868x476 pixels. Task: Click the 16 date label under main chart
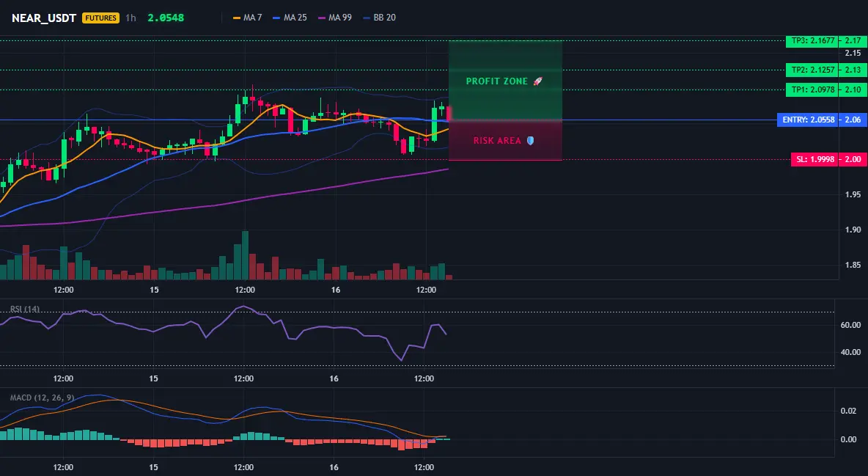[336, 290]
